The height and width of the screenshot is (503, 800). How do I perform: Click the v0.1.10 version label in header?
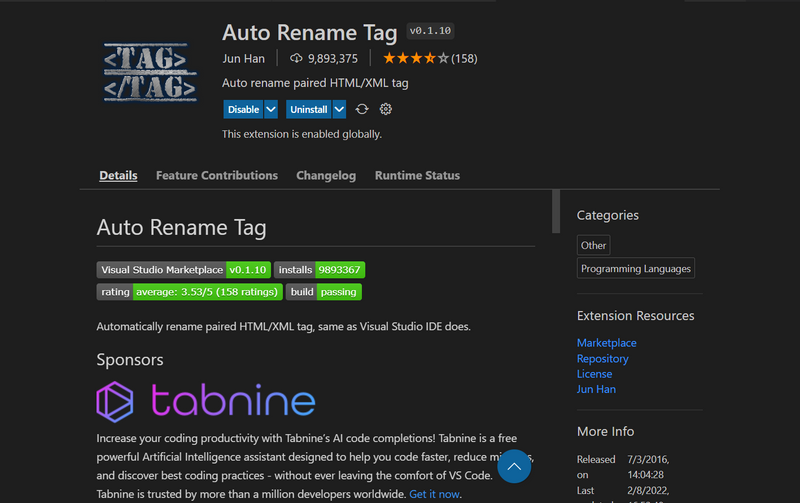(x=430, y=31)
